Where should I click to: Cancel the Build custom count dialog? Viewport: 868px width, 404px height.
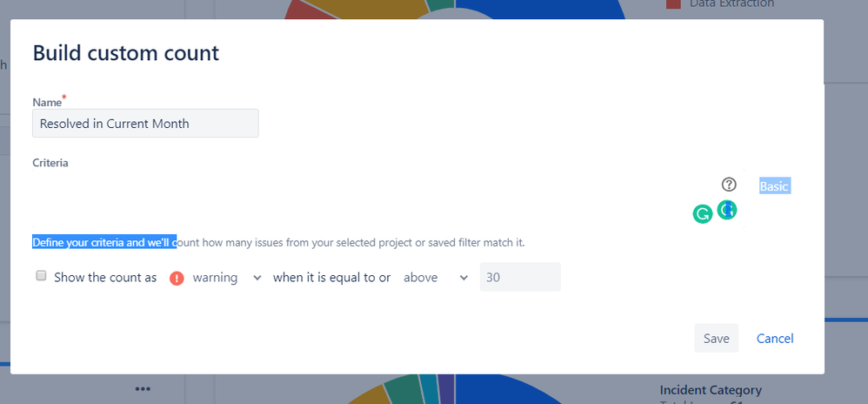(775, 338)
